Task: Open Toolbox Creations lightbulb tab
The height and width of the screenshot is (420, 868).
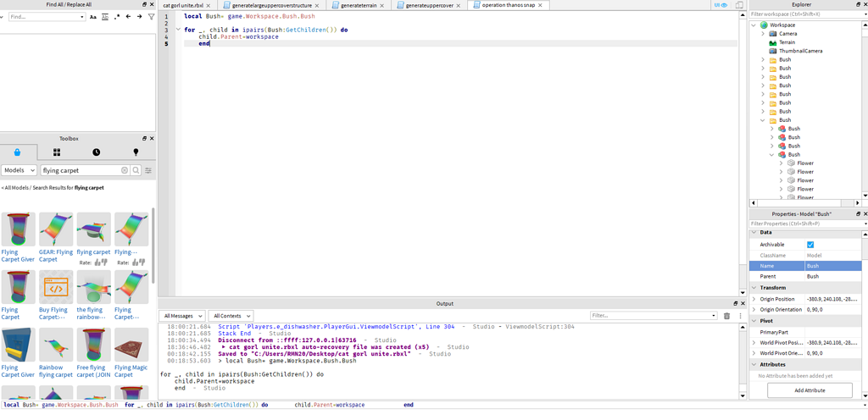Action: (136, 152)
